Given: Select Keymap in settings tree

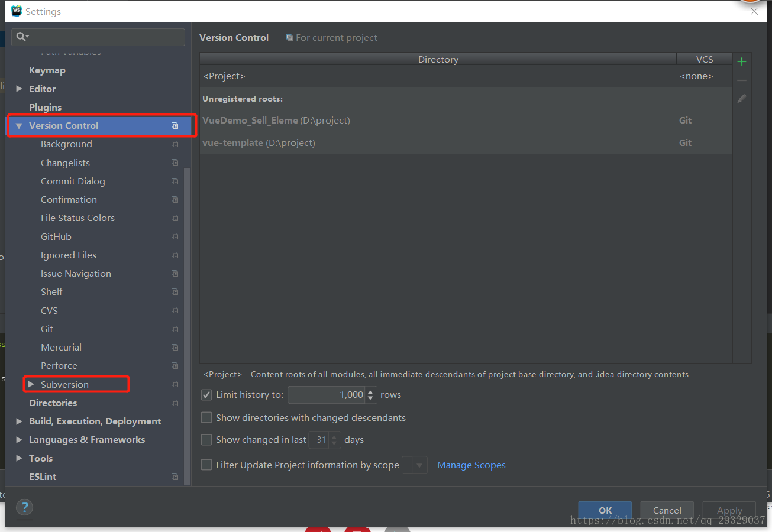Looking at the screenshot, I should pos(47,70).
